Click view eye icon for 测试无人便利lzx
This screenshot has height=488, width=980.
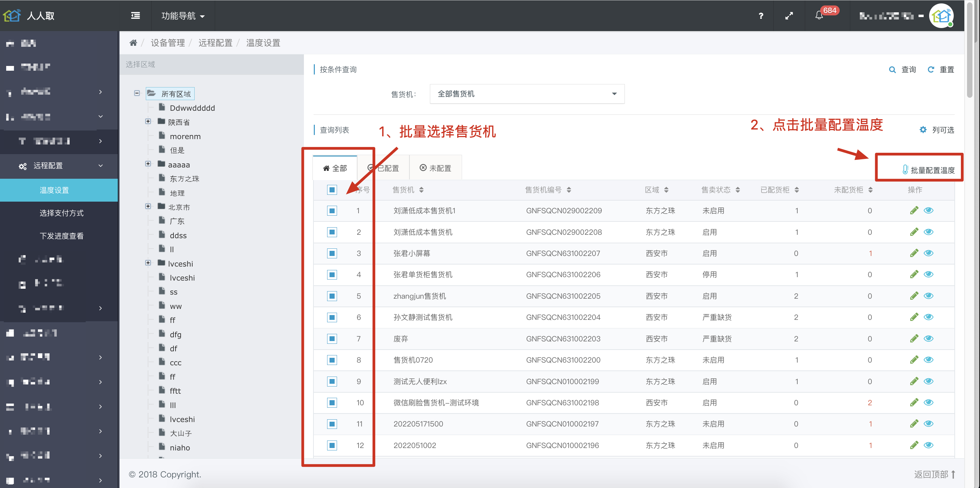[x=928, y=381]
